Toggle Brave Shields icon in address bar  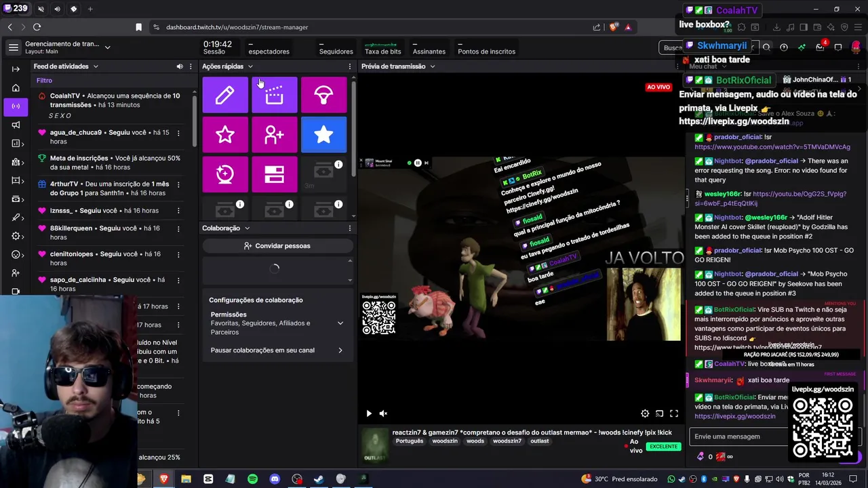614,27
